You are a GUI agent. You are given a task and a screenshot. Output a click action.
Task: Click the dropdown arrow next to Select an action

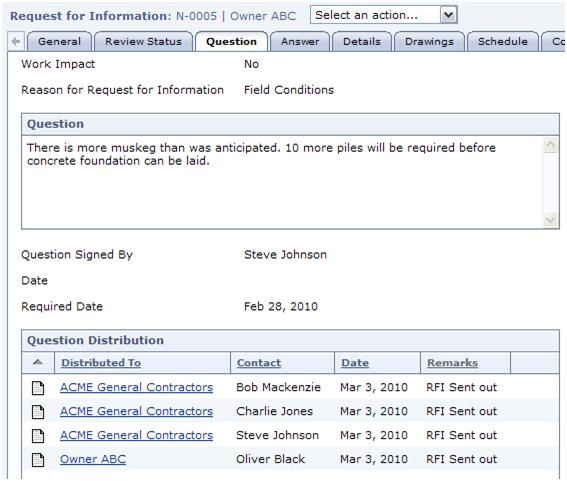448,15
